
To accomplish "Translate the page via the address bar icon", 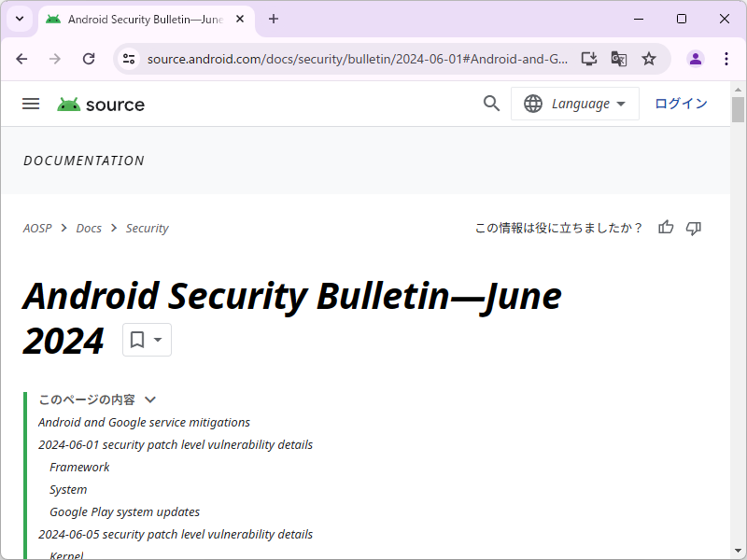I will [618, 58].
